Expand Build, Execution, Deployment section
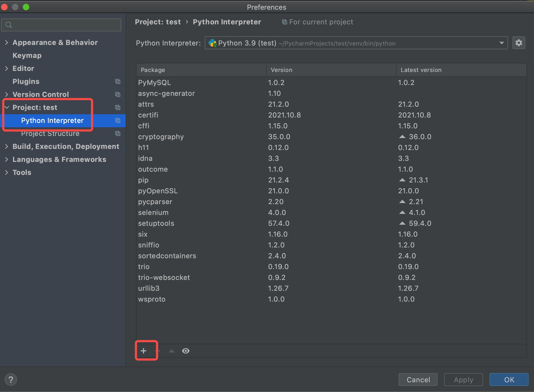Screen dimensions: 534x392 (7, 146)
